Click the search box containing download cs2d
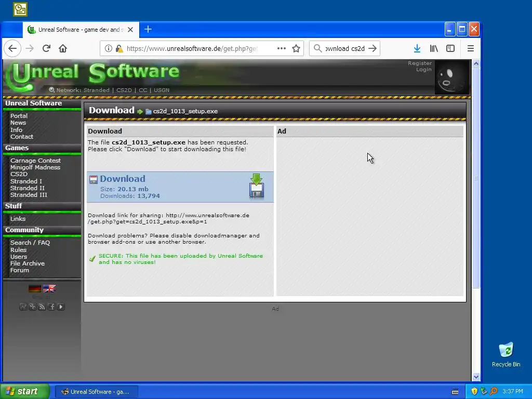Viewport: 532px width, 399px height. (x=345, y=48)
